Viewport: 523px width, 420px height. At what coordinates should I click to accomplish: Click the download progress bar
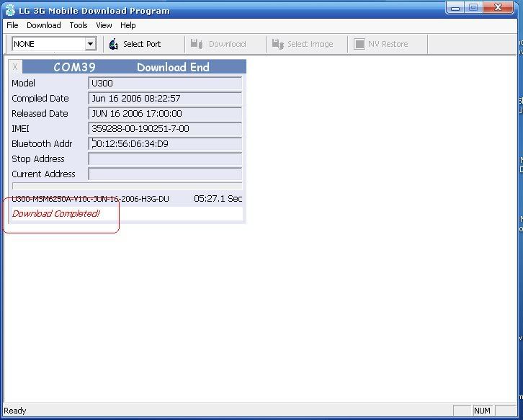(x=127, y=186)
